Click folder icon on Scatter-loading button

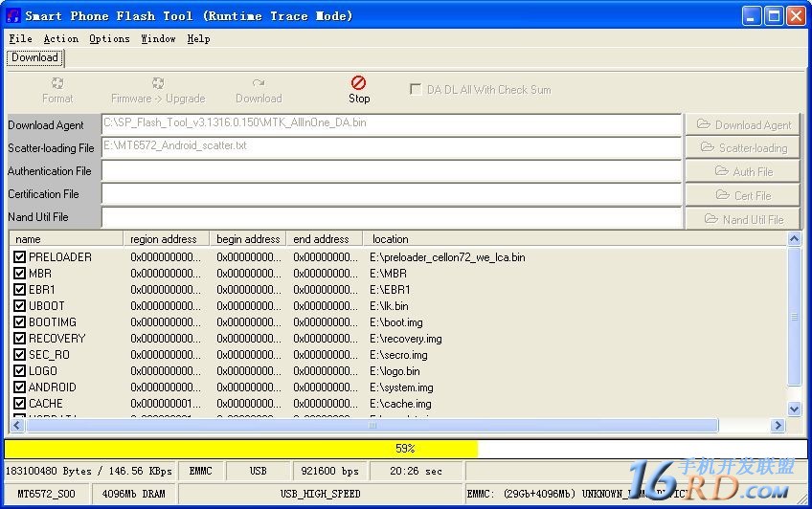708,147
